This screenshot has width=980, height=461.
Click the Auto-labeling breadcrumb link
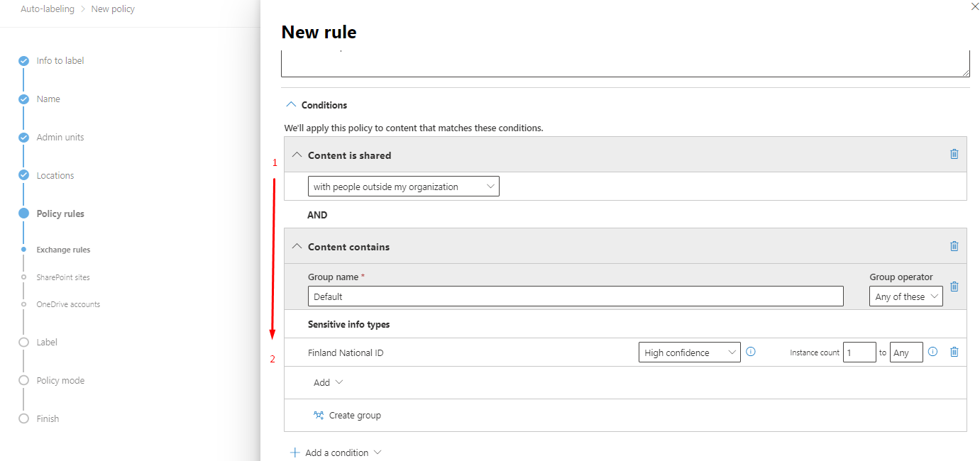(47, 9)
